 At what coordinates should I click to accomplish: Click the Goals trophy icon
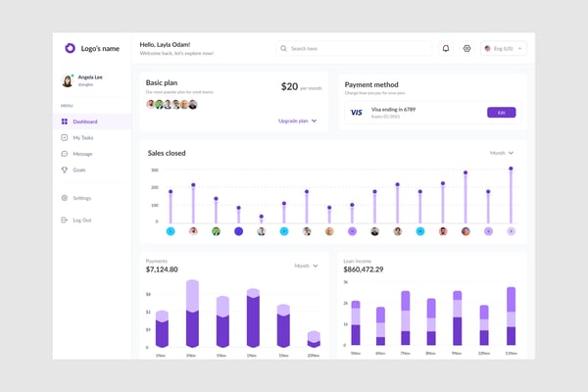pyautogui.click(x=65, y=170)
